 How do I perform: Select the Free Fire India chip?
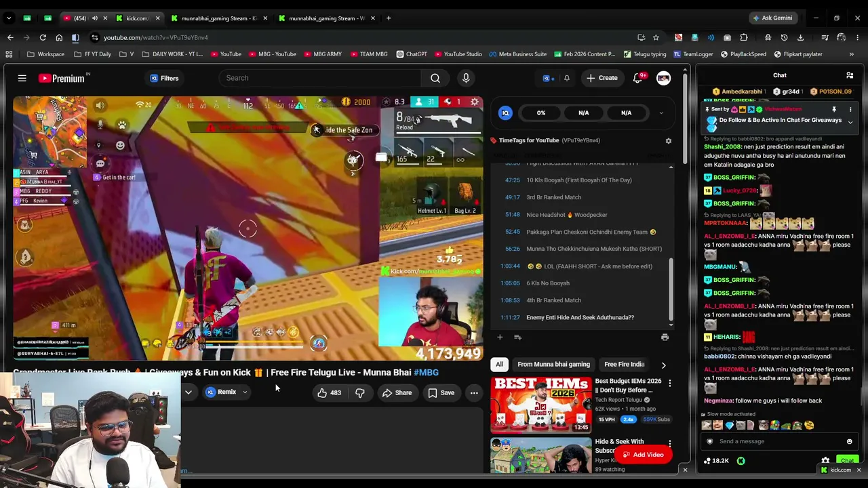pyautogui.click(x=624, y=365)
